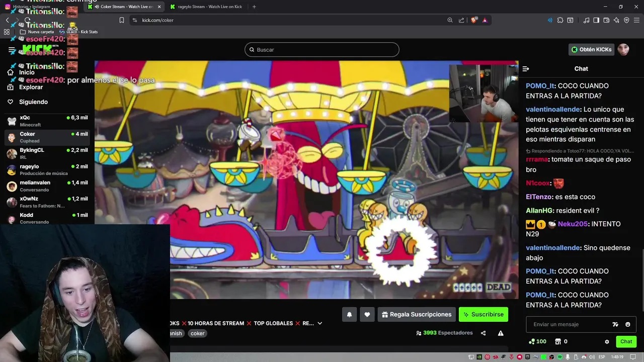Open Brave VPN shield icon
The height and width of the screenshot is (362, 644).
pyautogui.click(x=626, y=20)
